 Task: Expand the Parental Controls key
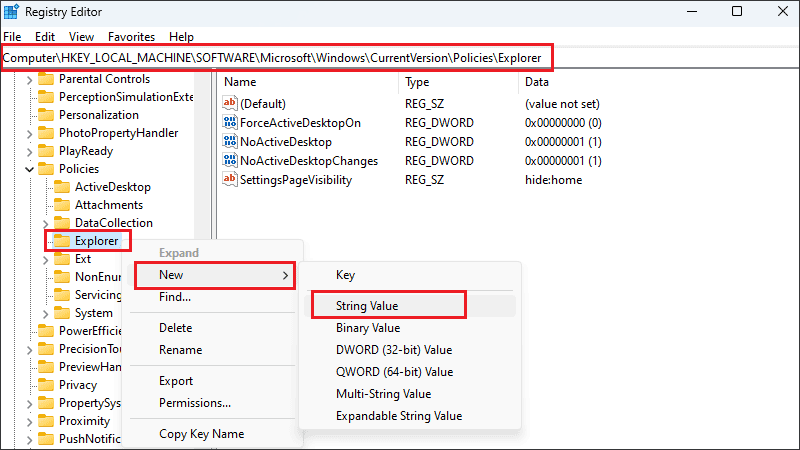point(29,80)
